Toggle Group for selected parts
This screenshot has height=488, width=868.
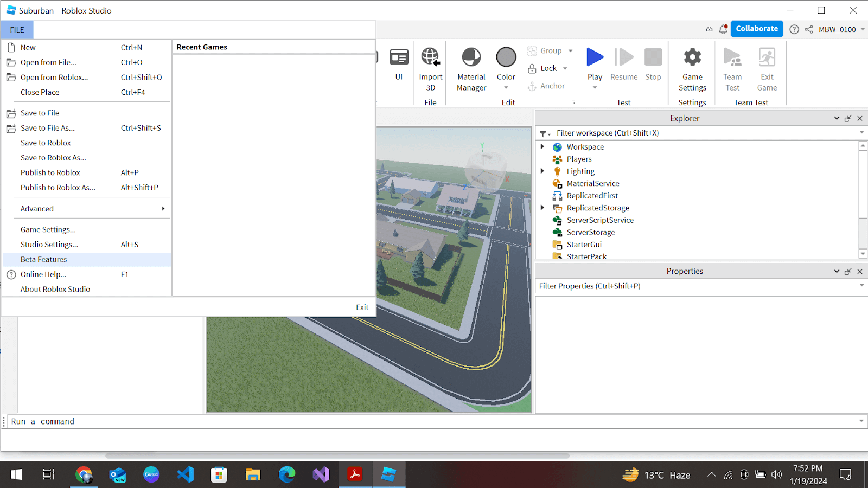548,50
